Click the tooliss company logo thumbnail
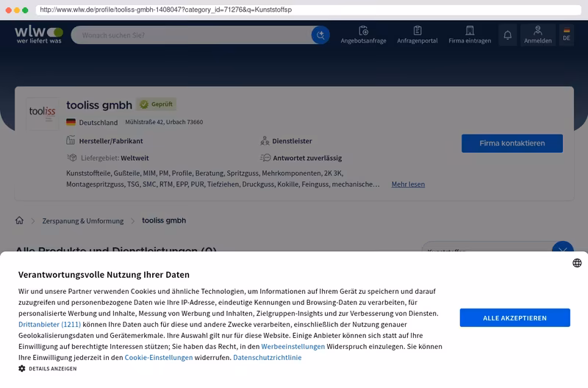The height and width of the screenshot is (388, 588). (x=43, y=114)
